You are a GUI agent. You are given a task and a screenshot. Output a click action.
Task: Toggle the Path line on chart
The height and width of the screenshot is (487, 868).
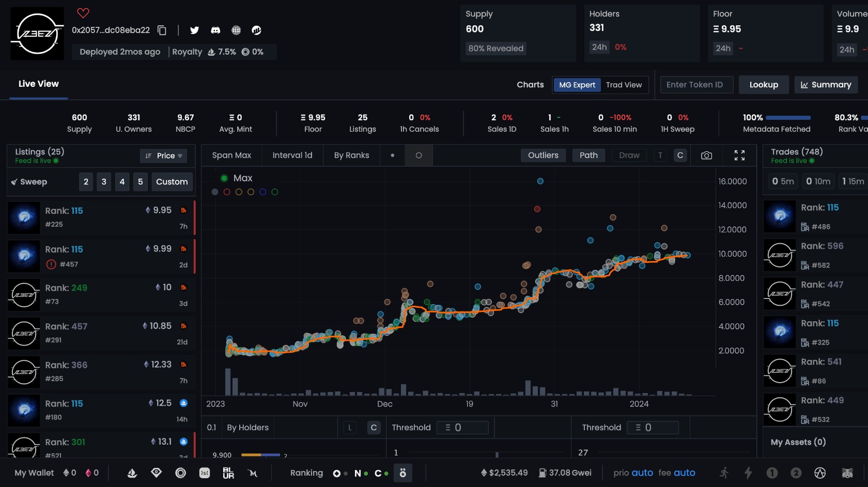588,155
